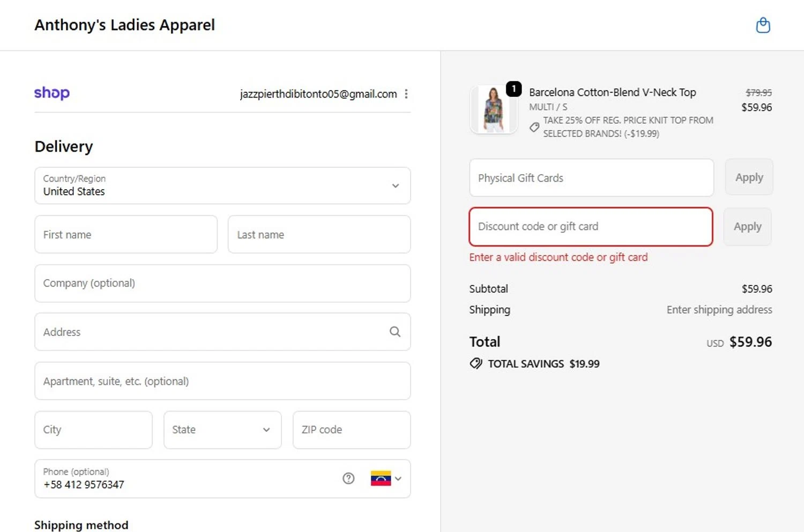
Task: Open the shopping bag cart icon
Action: point(763,25)
